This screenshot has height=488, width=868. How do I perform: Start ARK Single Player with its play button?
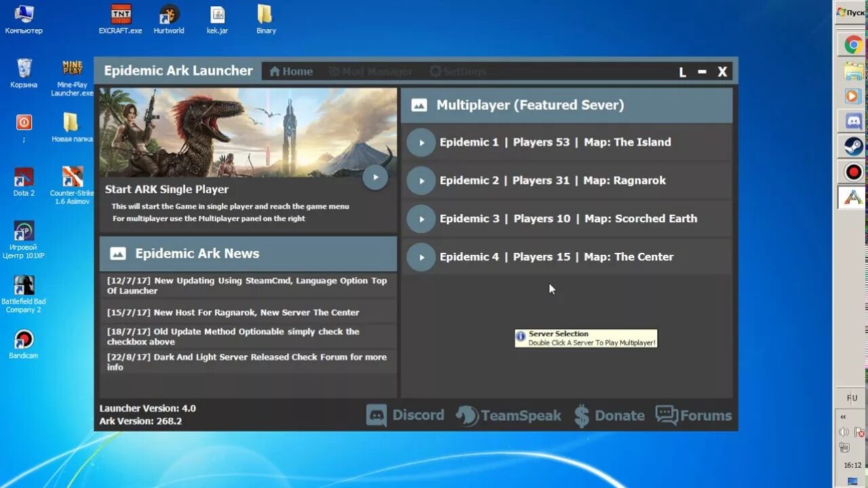[375, 178]
